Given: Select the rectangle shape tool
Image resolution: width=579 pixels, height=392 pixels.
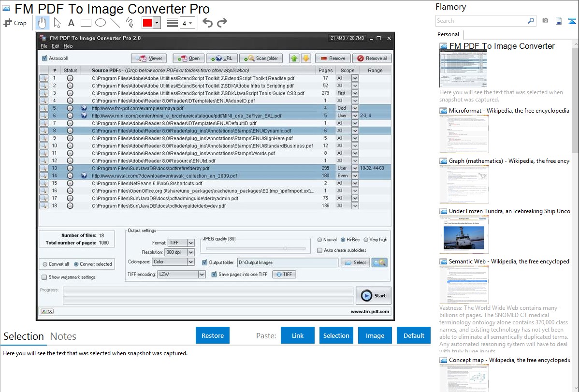Looking at the screenshot, I should 86,23.
